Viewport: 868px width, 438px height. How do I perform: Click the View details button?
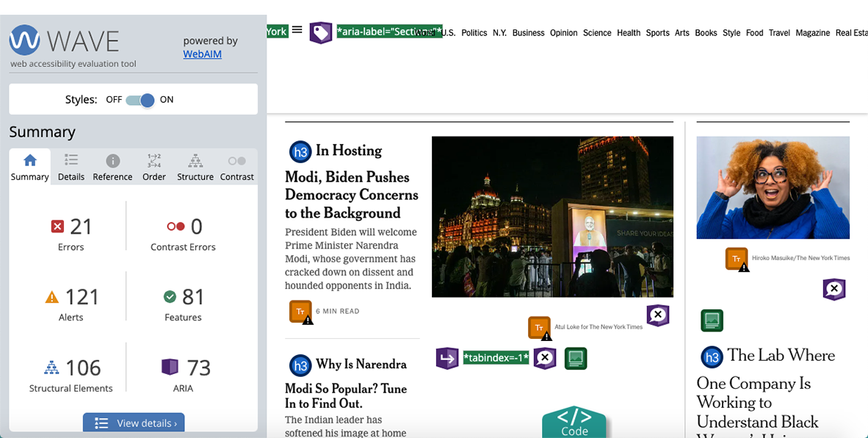(x=133, y=423)
